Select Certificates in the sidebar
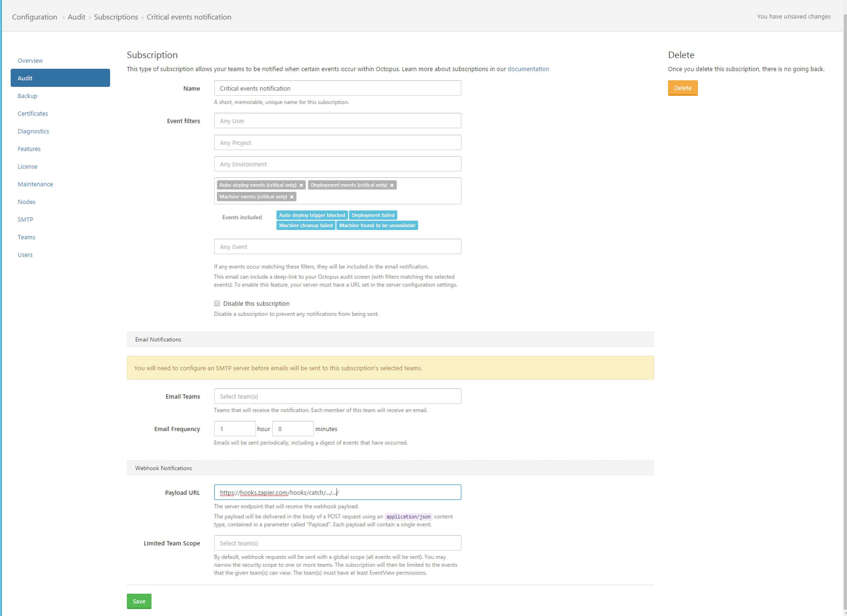 tap(33, 114)
